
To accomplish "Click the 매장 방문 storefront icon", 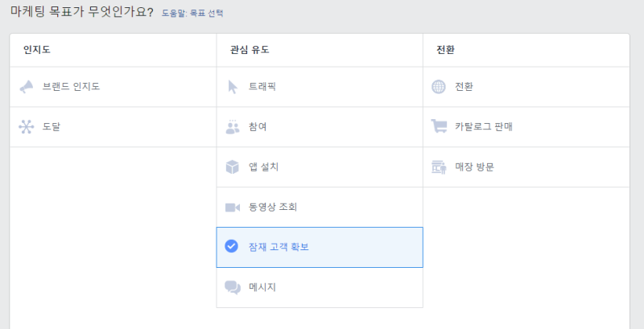I will tap(439, 167).
